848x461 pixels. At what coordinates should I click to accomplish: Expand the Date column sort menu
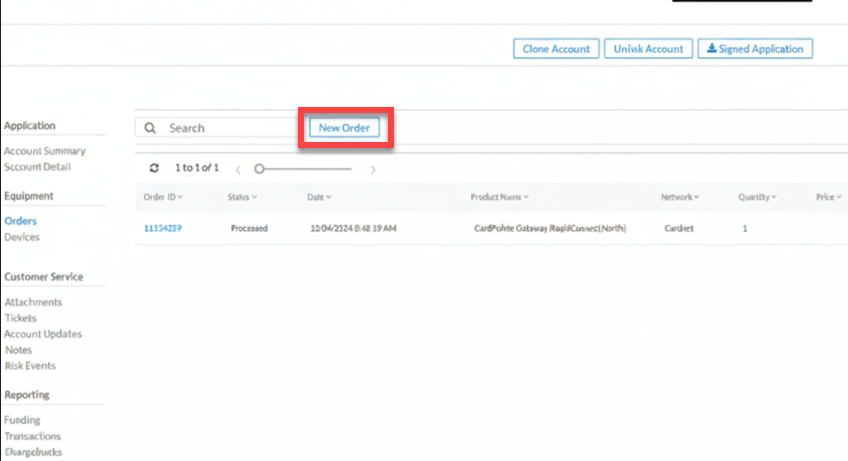point(319,197)
